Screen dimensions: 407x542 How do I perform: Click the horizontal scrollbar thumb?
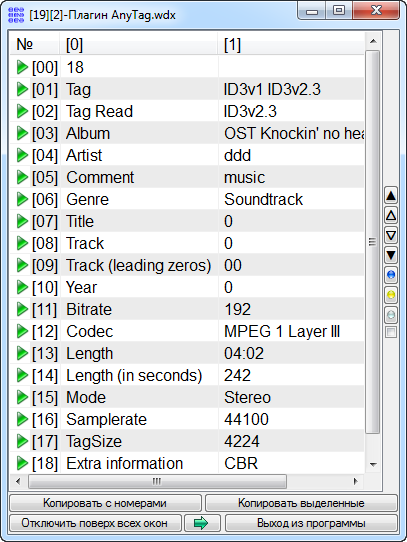pos(157,481)
